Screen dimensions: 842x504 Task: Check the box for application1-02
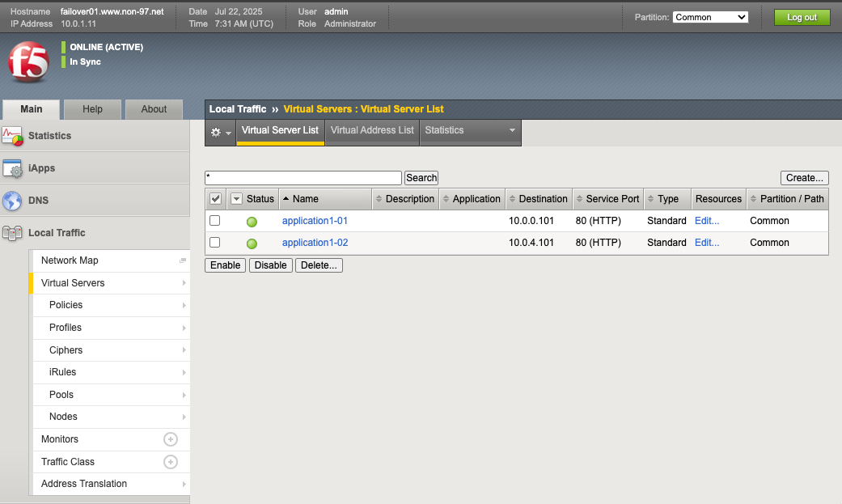click(215, 243)
